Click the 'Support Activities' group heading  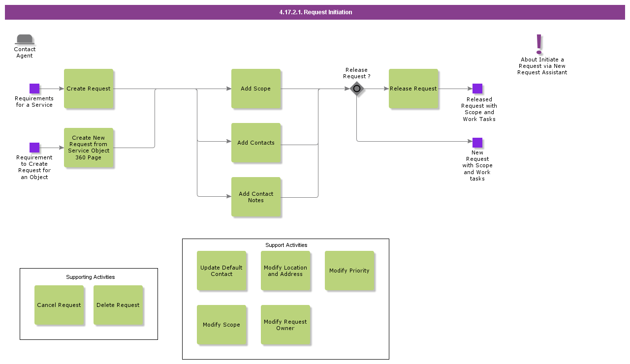click(286, 245)
